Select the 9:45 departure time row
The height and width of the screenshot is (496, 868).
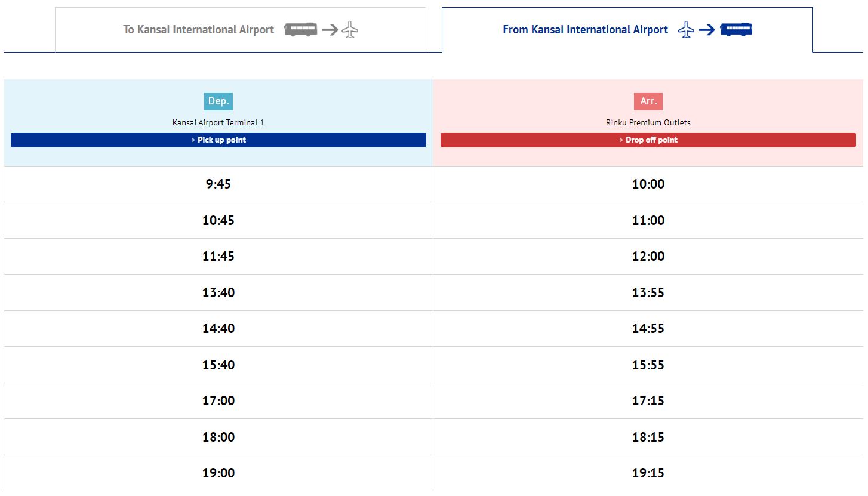(433, 184)
